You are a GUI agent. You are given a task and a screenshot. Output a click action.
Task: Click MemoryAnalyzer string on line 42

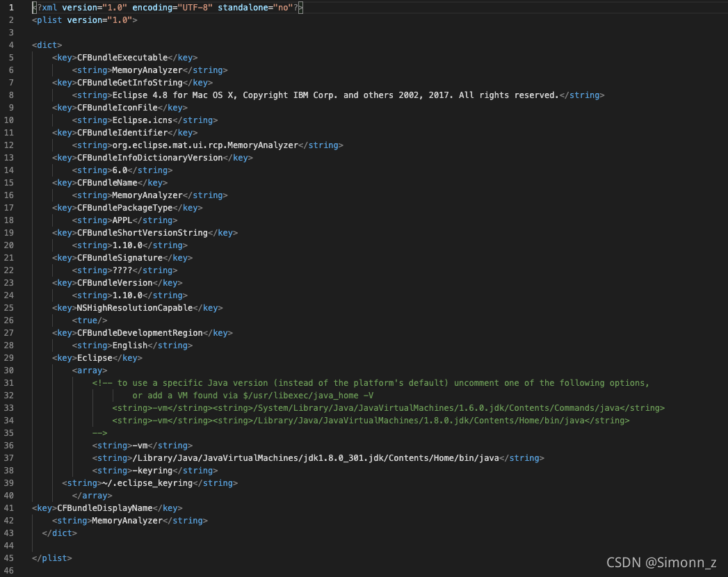pos(127,521)
